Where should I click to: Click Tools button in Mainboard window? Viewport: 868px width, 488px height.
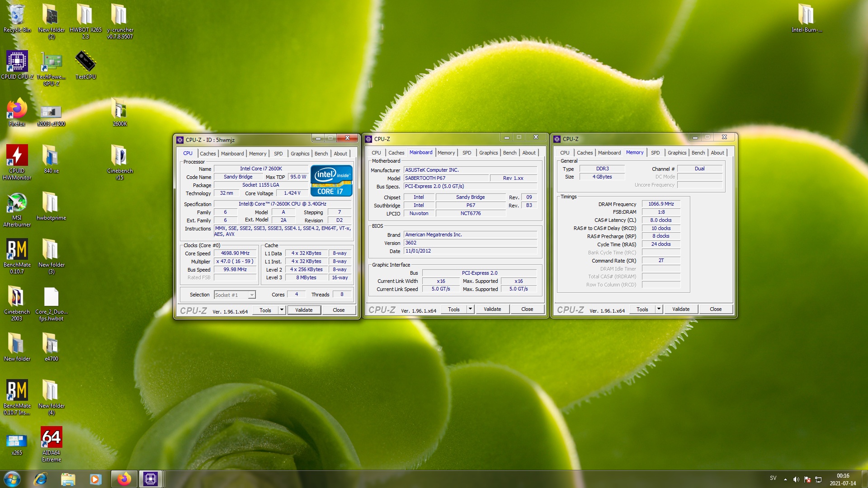coord(454,309)
